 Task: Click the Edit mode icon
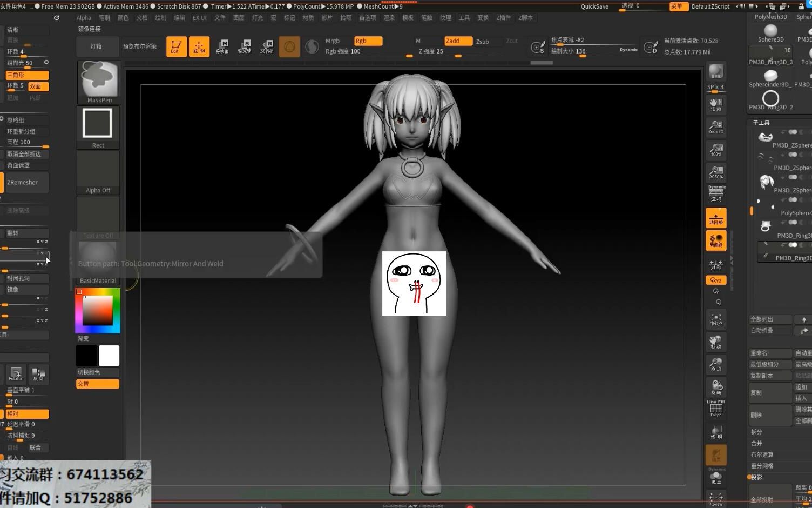coord(177,46)
